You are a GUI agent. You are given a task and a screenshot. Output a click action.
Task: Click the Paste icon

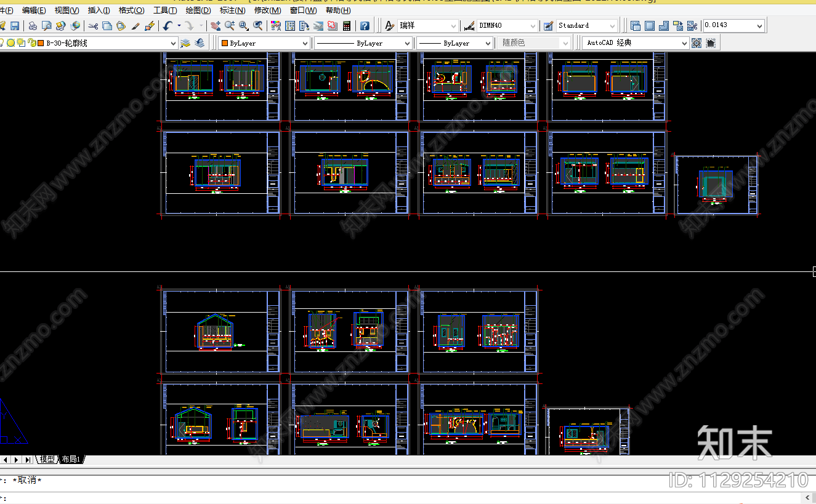(121, 26)
